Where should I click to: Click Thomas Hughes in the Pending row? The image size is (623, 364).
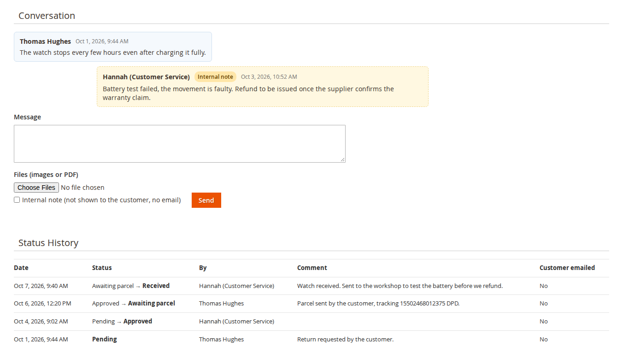pos(221,340)
